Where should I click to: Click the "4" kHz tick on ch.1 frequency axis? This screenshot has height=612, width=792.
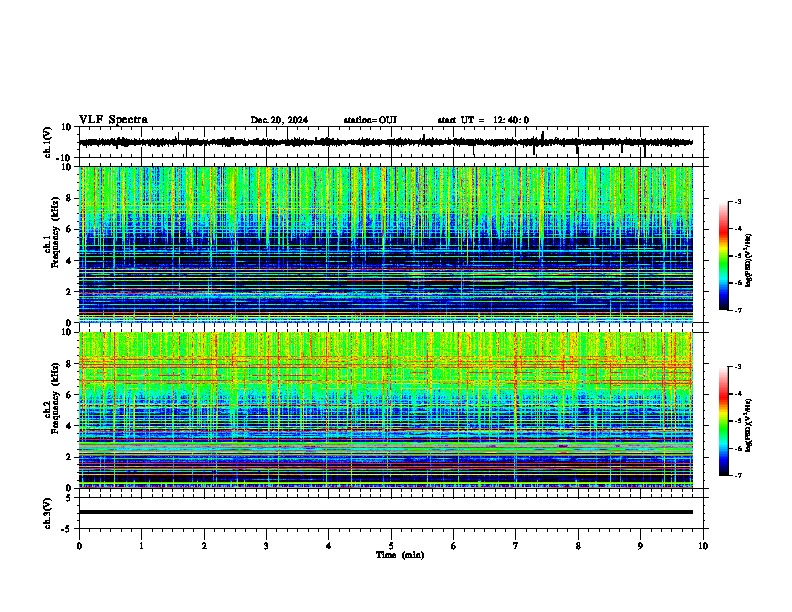69,261
